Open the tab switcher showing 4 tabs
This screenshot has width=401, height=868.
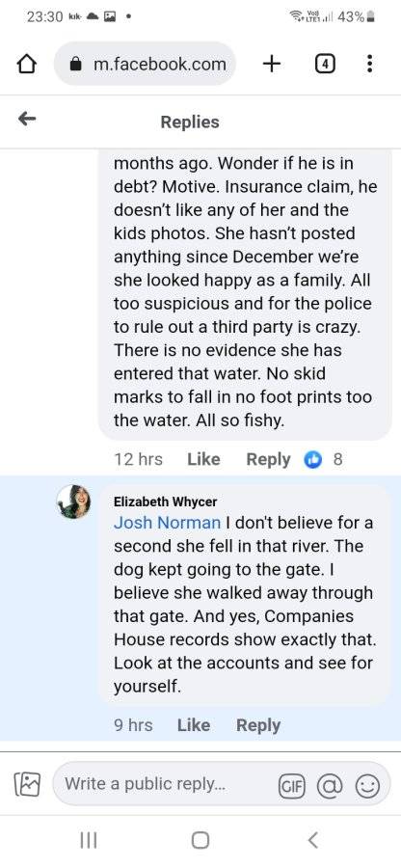click(325, 65)
